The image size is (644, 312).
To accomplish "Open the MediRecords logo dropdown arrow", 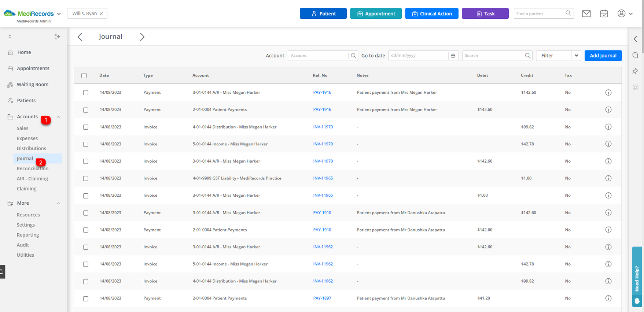I will click(x=59, y=14).
